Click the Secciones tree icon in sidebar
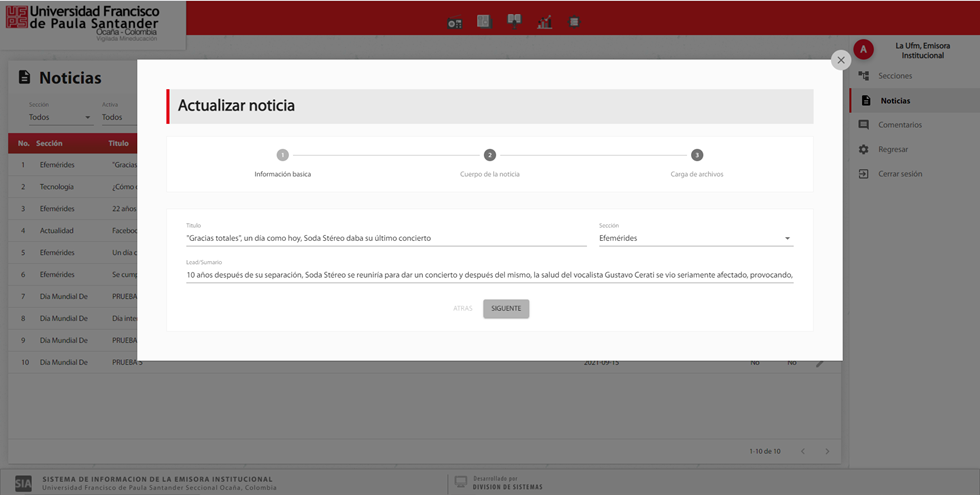Image resolution: width=980 pixels, height=495 pixels. pos(864,76)
